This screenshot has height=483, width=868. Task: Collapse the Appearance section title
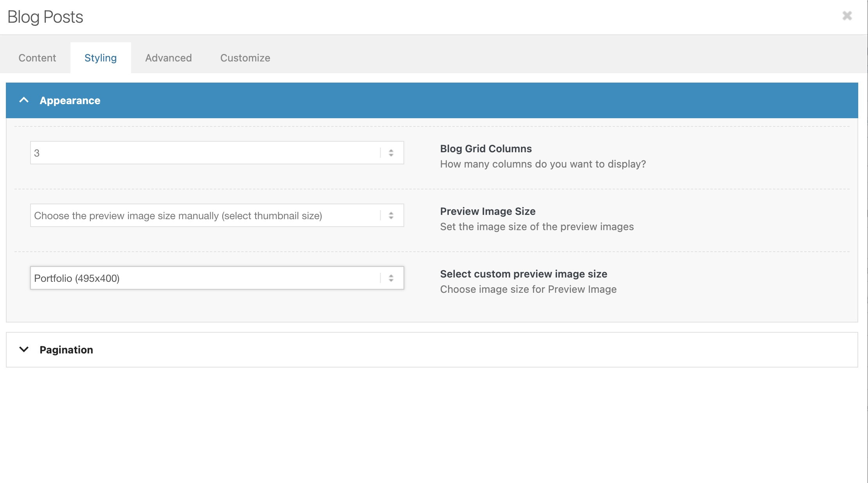(70, 101)
